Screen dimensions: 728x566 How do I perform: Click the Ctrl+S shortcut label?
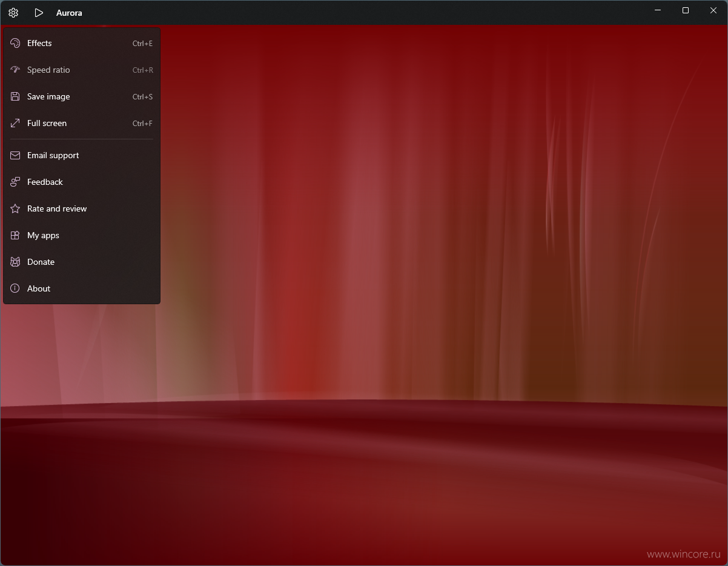(143, 97)
